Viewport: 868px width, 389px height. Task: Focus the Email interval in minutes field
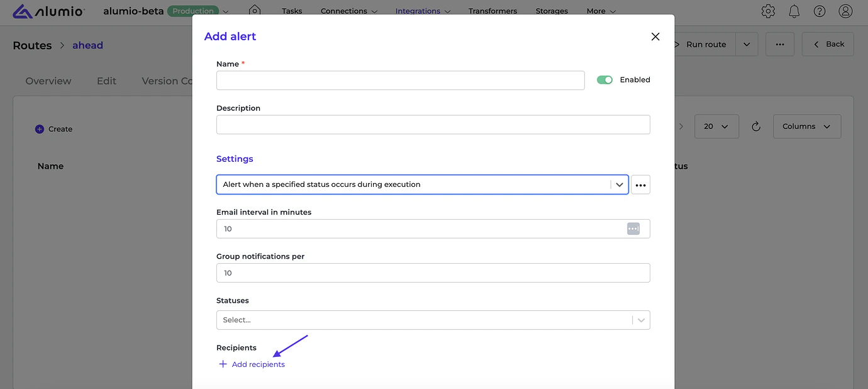[x=433, y=228]
